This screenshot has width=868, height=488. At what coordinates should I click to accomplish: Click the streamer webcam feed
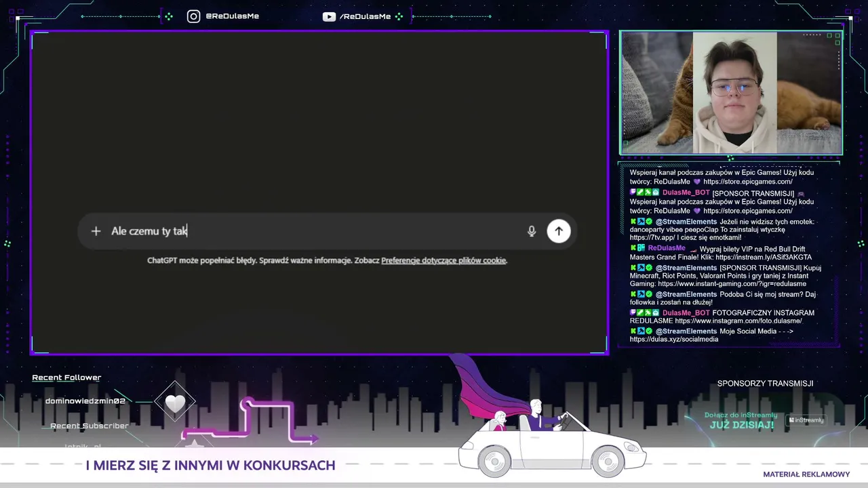[731, 93]
